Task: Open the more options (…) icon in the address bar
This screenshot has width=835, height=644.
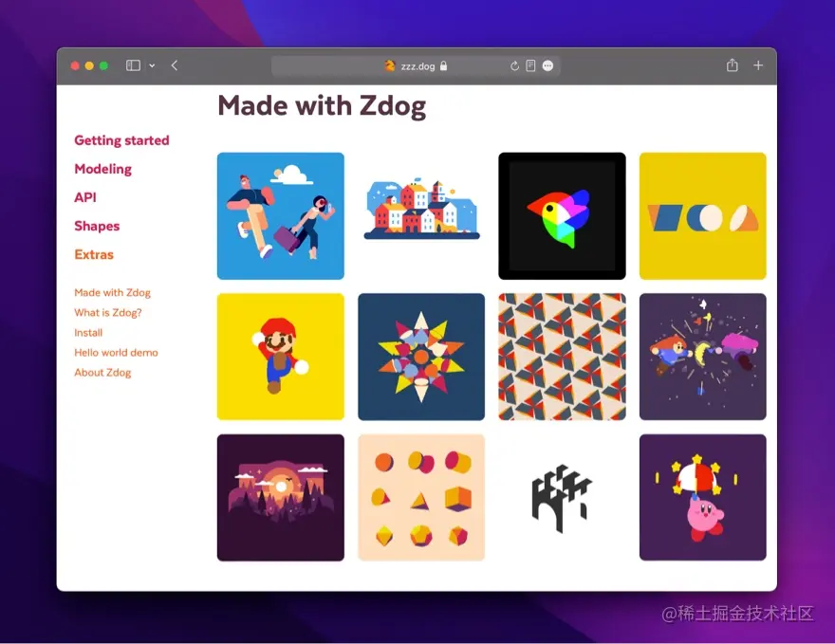Action: [x=547, y=65]
